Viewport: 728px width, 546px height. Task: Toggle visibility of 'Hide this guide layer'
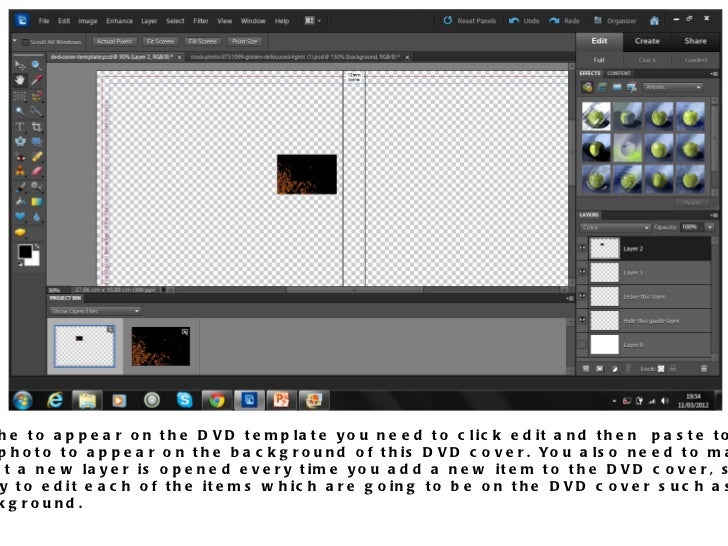pos(582,320)
